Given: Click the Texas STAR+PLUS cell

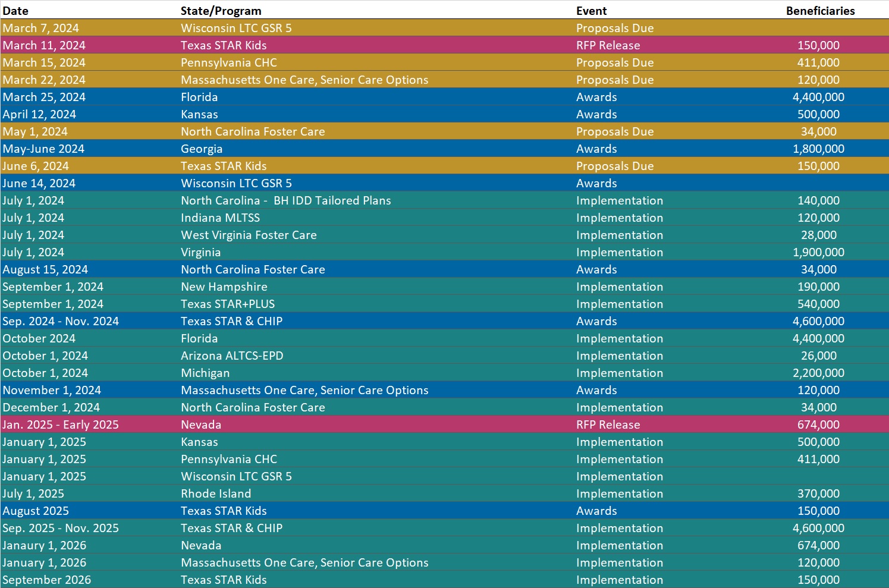Looking at the screenshot, I should (228, 304).
